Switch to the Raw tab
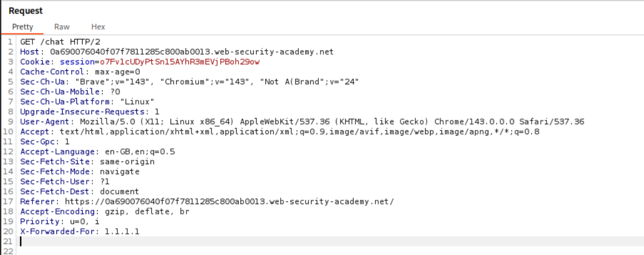Viewport: 644px width, 255px height. pos(62,27)
